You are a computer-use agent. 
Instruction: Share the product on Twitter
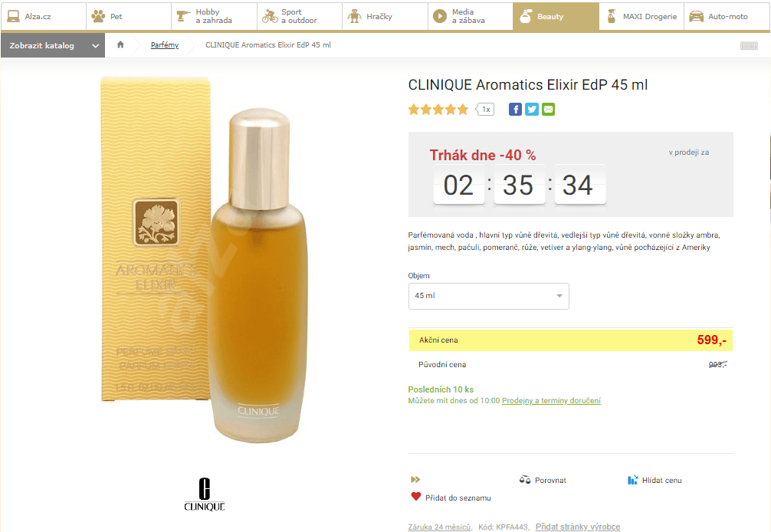[531, 109]
